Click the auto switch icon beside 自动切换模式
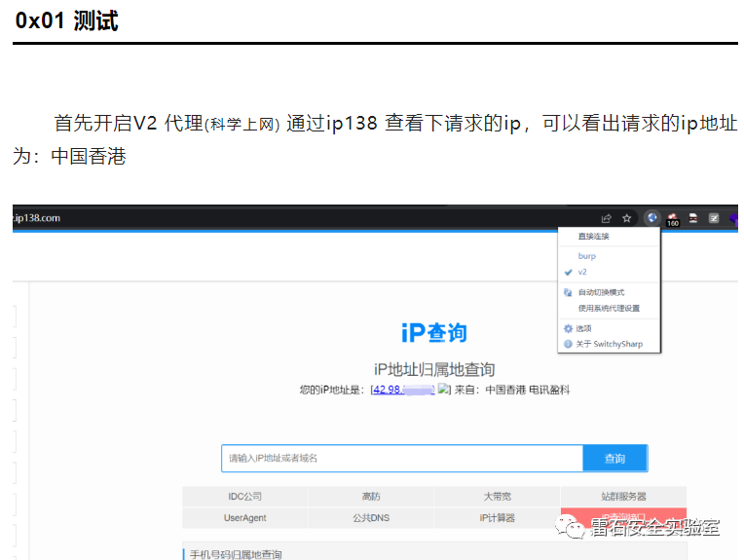 (568, 292)
